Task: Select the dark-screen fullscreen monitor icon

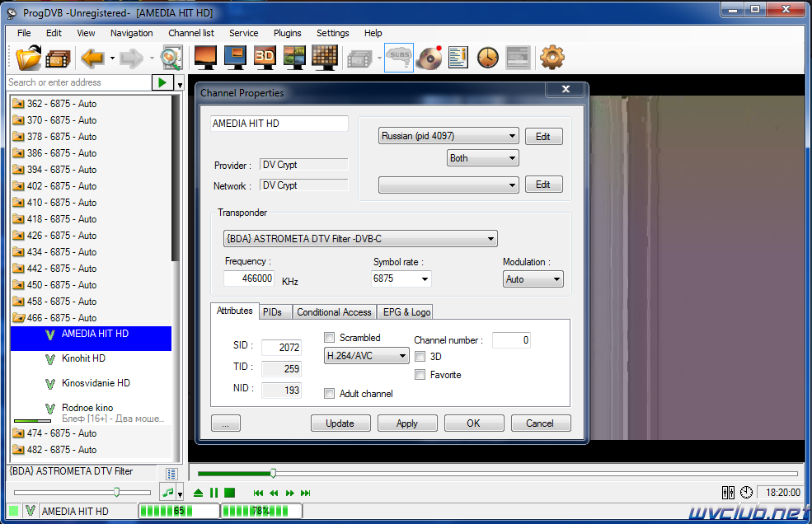Action: 205,57
